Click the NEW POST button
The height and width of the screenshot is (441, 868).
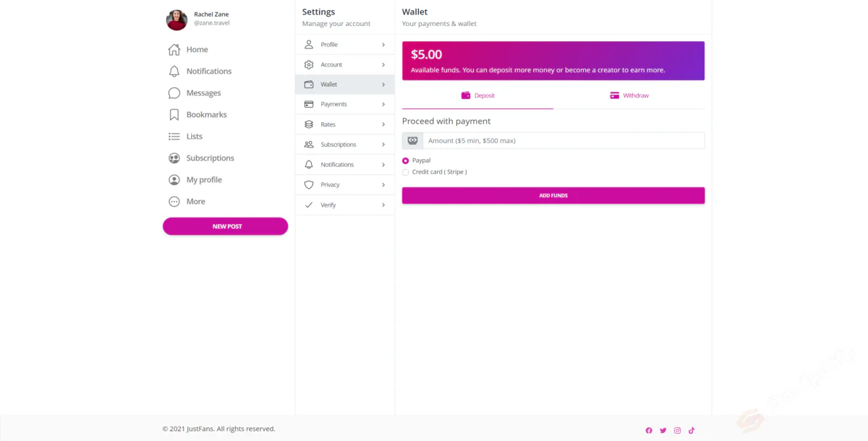(x=226, y=226)
